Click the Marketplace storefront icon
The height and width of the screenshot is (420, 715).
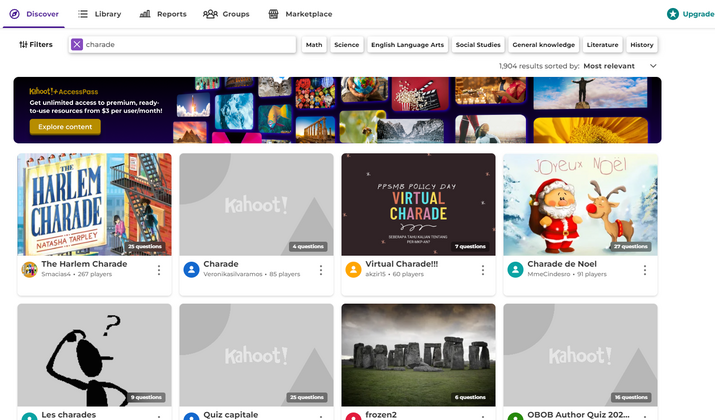(x=273, y=14)
